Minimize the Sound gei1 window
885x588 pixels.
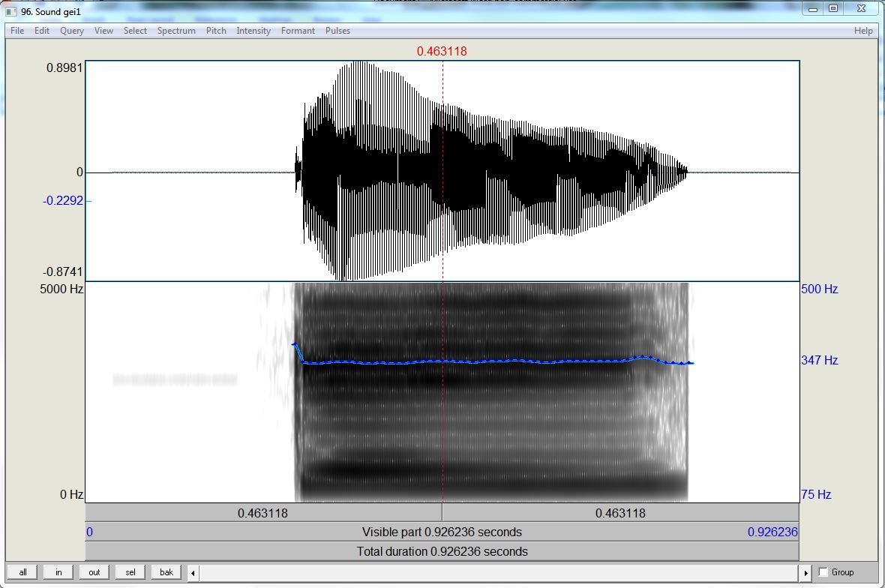[813, 8]
